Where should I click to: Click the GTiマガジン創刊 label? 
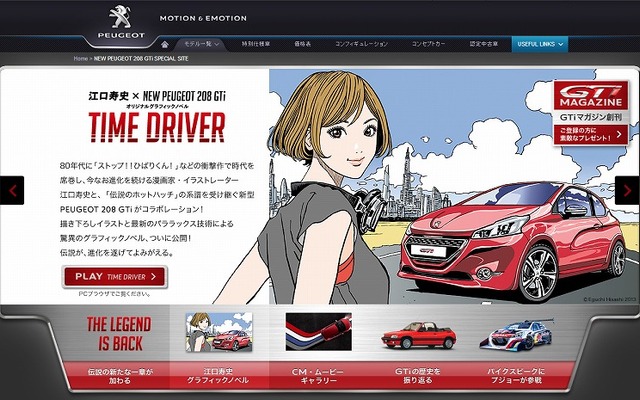pos(591,117)
